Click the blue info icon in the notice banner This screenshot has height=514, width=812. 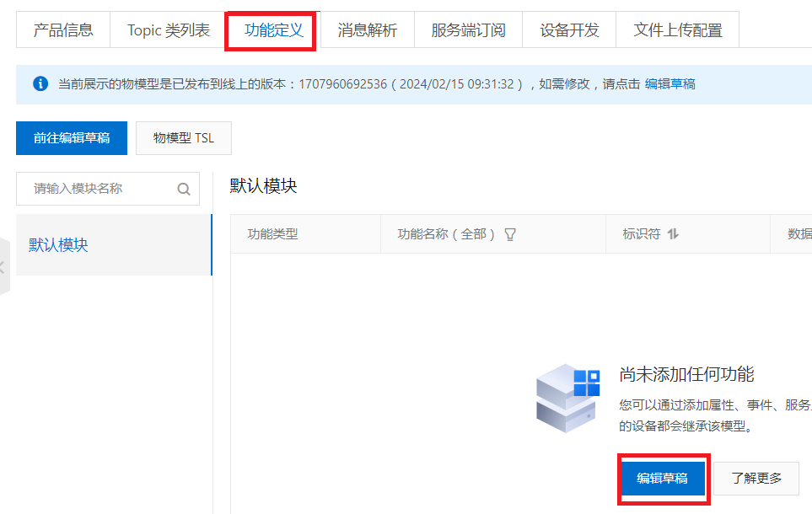pyautogui.click(x=40, y=84)
